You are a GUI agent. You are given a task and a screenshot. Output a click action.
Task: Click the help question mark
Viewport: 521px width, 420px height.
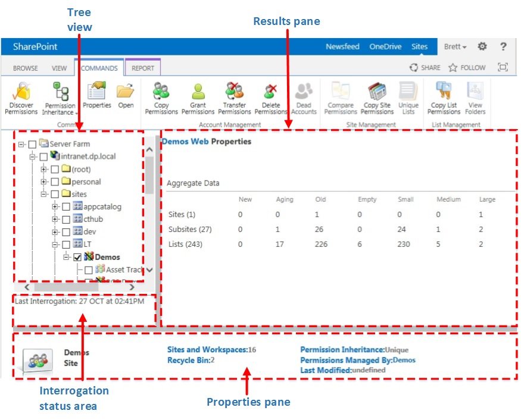point(503,46)
